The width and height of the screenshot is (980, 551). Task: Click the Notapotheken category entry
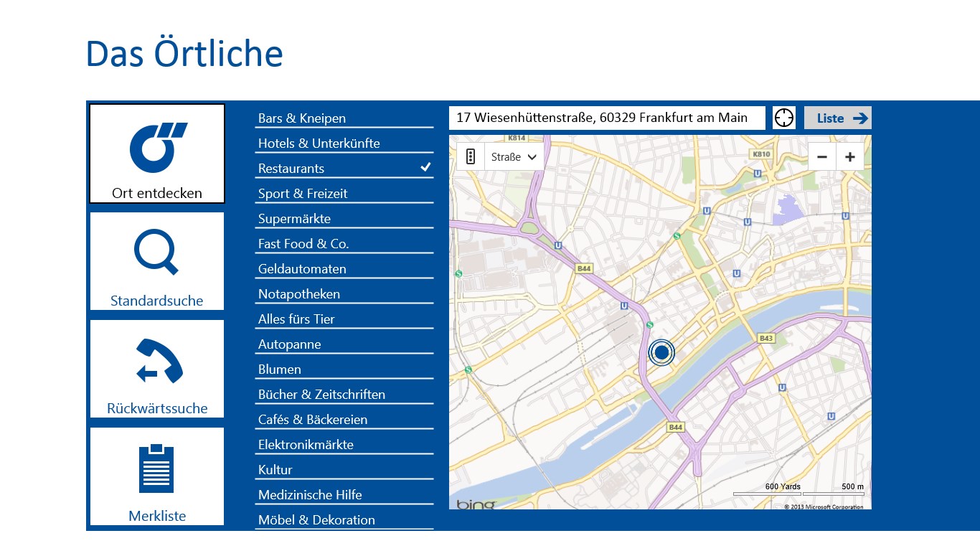coord(344,294)
